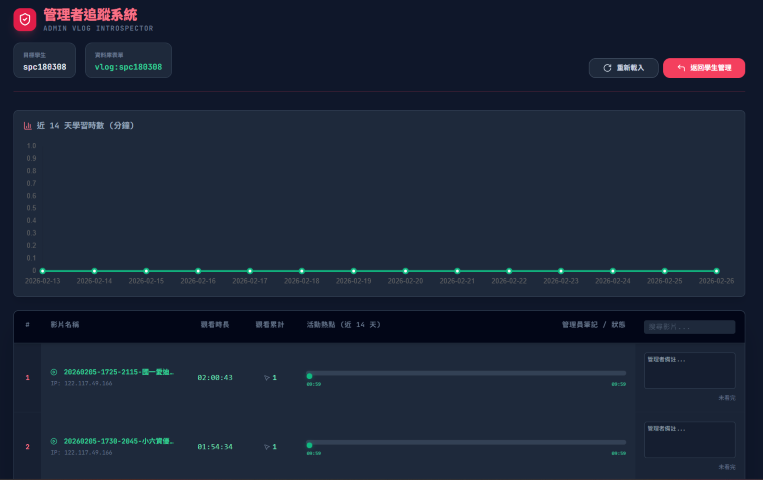Click the play icon of video 20260205-1730-2045
The height and width of the screenshot is (480, 763).
(x=54, y=440)
